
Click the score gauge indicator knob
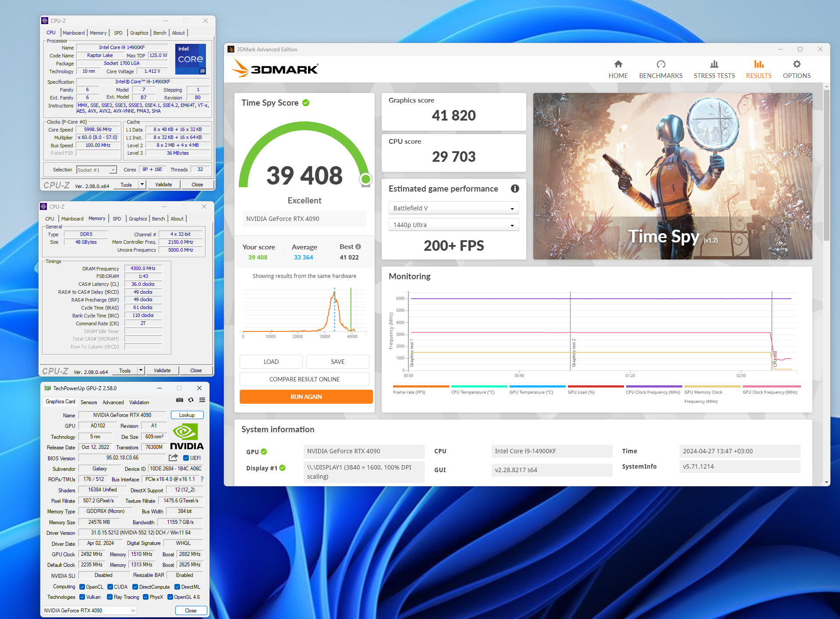coord(365,179)
